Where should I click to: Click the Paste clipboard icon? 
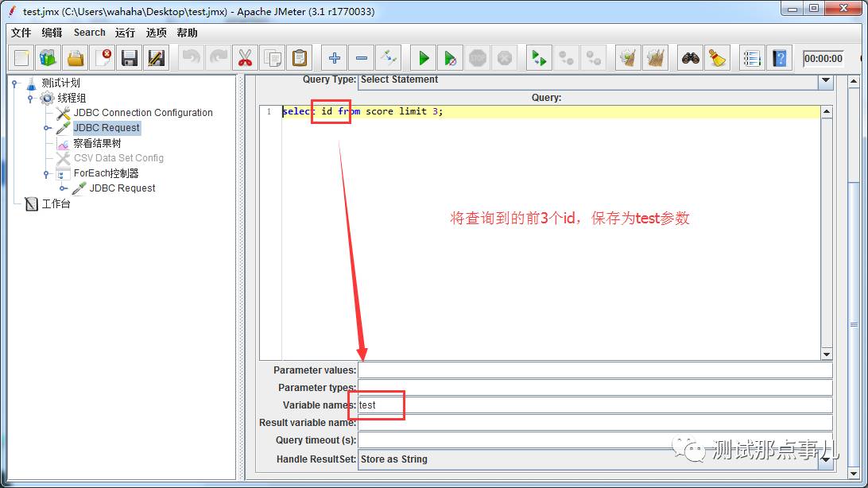pos(300,57)
